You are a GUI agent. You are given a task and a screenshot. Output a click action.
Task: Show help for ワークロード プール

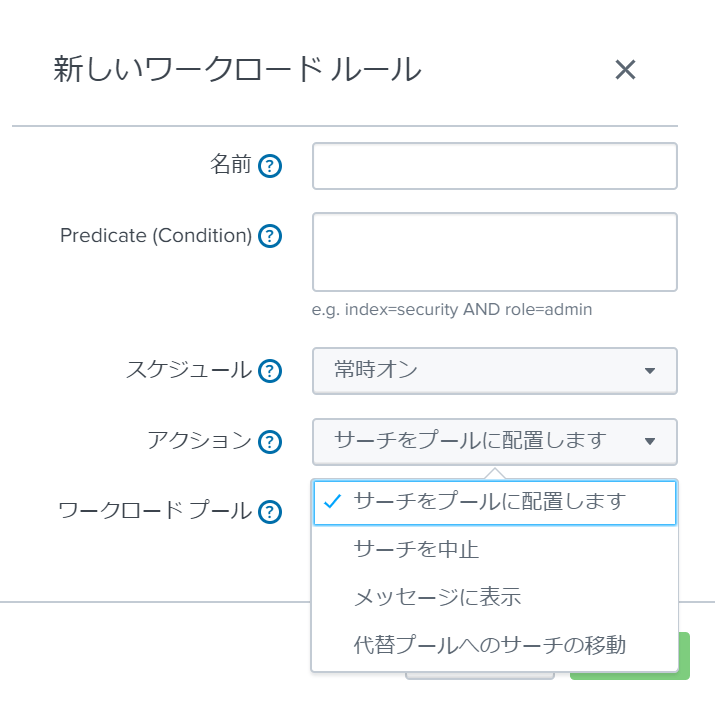270,512
